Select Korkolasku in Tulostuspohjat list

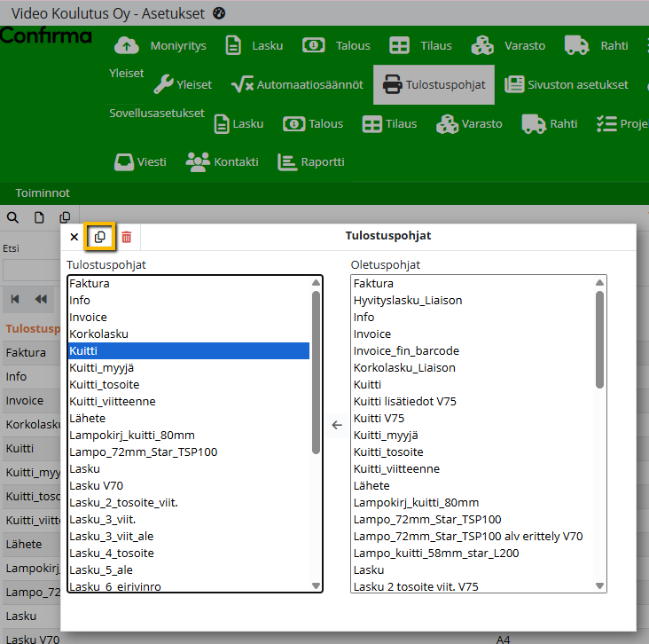[99, 334]
